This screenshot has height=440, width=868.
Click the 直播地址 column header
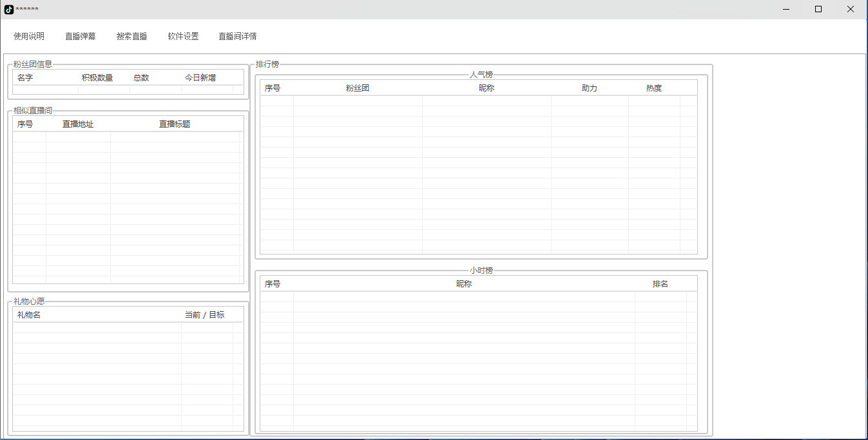[x=78, y=124]
